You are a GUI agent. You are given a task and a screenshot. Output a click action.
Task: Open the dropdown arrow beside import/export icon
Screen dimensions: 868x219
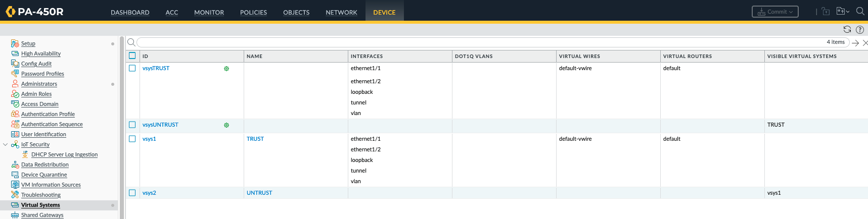point(847,12)
